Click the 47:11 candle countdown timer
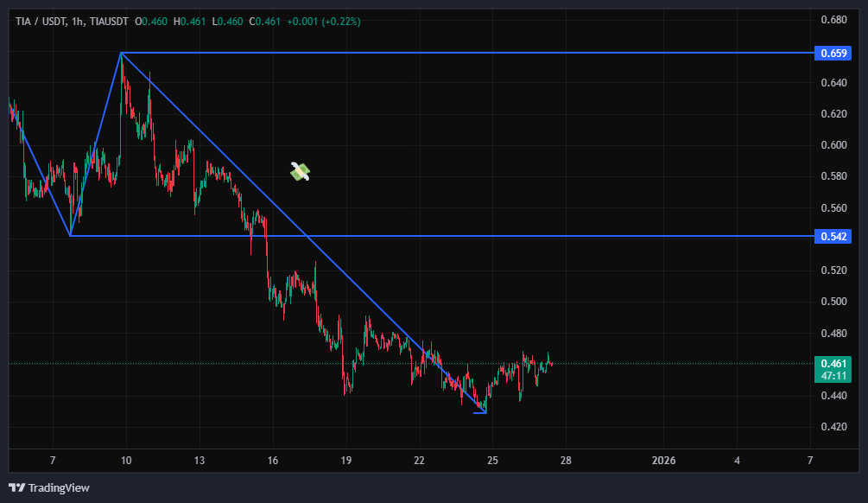Screen dimensions: 868x503 pos(833,376)
